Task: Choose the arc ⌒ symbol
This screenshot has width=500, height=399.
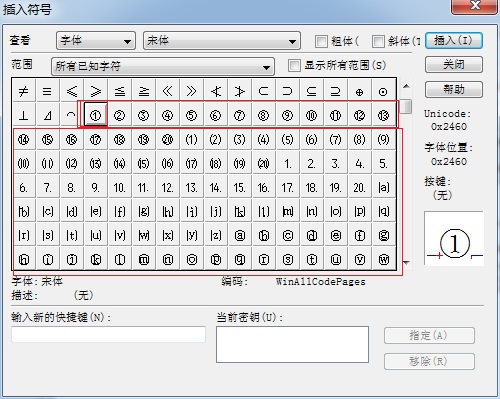Action: pyautogui.click(x=72, y=115)
